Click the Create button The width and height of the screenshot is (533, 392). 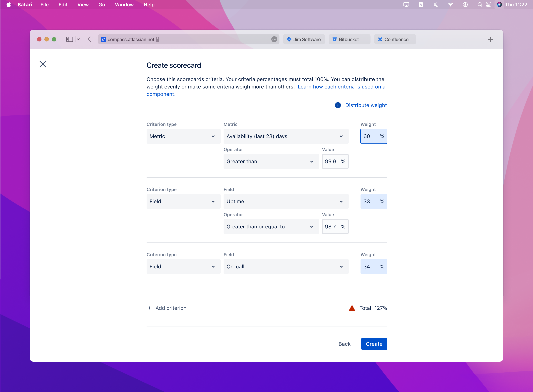point(374,344)
